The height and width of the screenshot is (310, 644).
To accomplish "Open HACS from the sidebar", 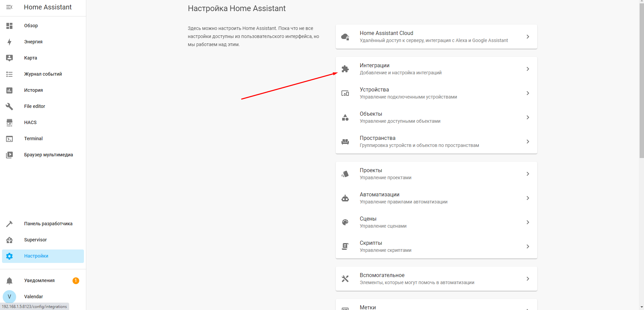I will (43, 122).
